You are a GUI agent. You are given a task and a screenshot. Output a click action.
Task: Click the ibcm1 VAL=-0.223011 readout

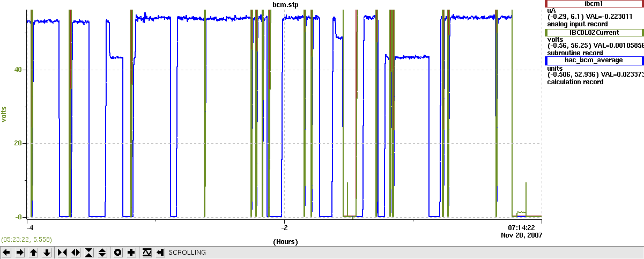coord(589,17)
